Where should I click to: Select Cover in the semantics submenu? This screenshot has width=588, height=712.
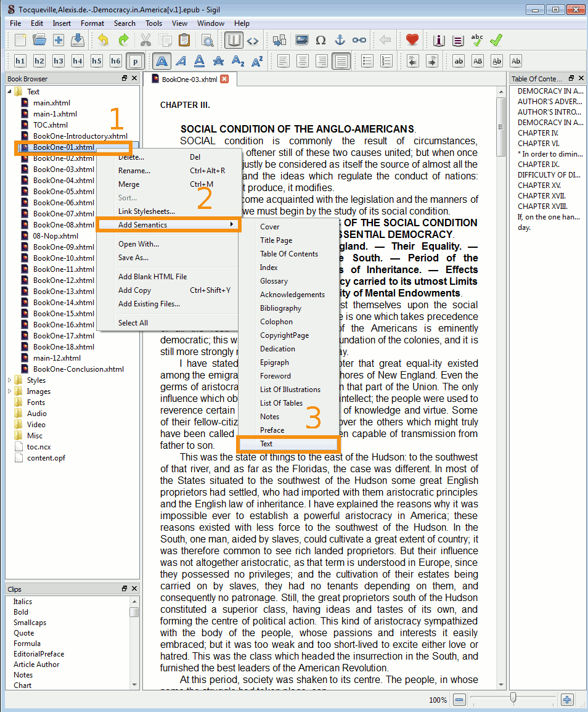pos(288,227)
